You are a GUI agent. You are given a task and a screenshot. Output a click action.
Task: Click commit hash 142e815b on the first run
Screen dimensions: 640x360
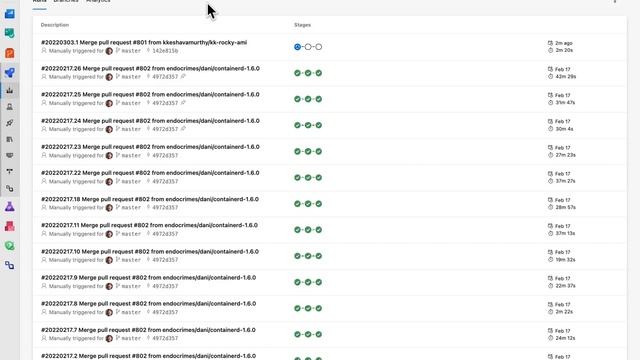[x=165, y=51]
